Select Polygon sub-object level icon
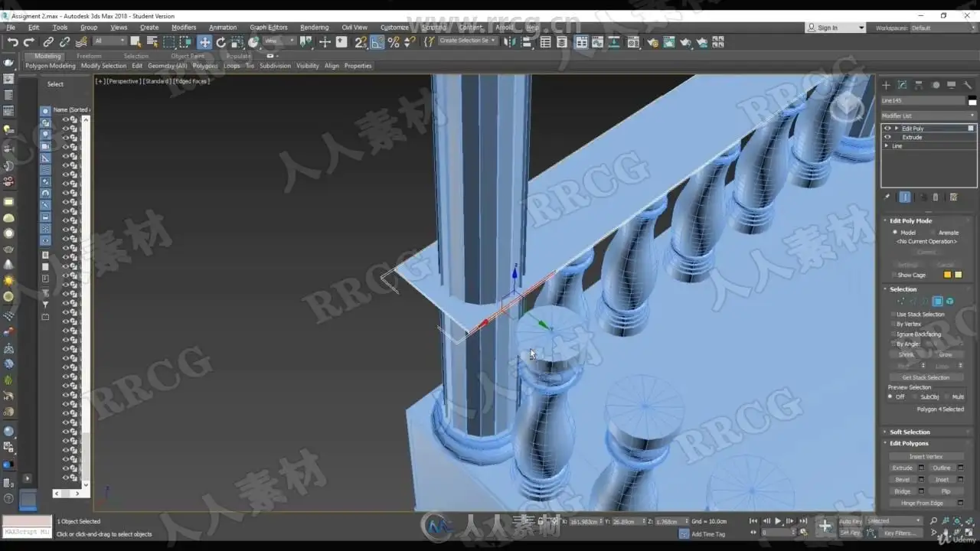Image resolution: width=980 pixels, height=551 pixels. pos(937,302)
